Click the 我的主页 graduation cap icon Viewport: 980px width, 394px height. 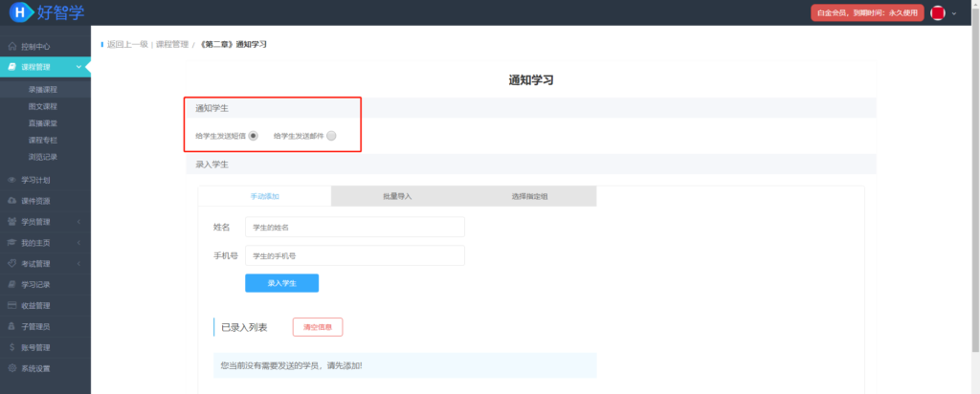coord(11,242)
